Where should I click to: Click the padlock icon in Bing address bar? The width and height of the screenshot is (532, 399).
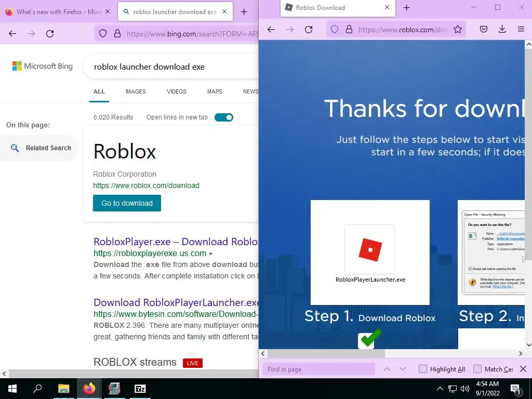pos(117,34)
